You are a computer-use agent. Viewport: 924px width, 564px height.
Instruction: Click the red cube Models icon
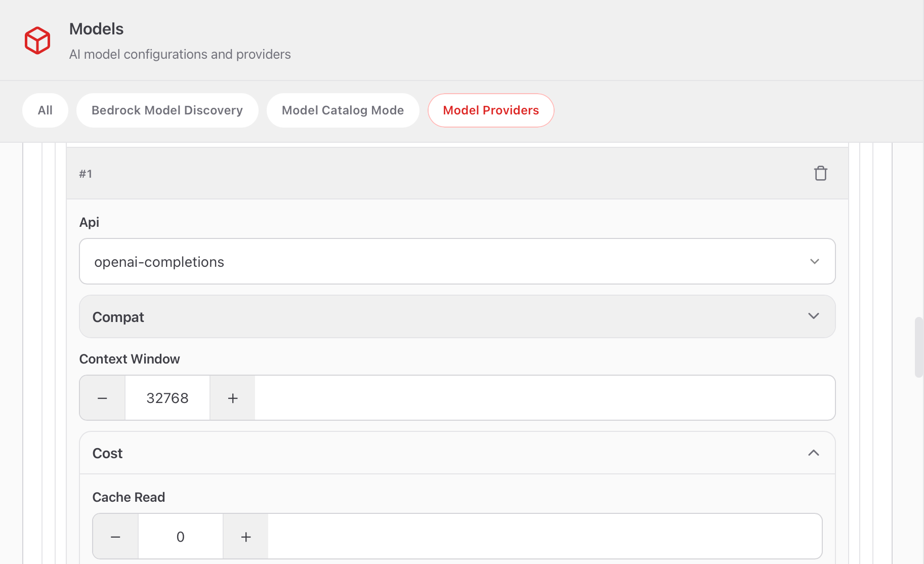point(37,41)
